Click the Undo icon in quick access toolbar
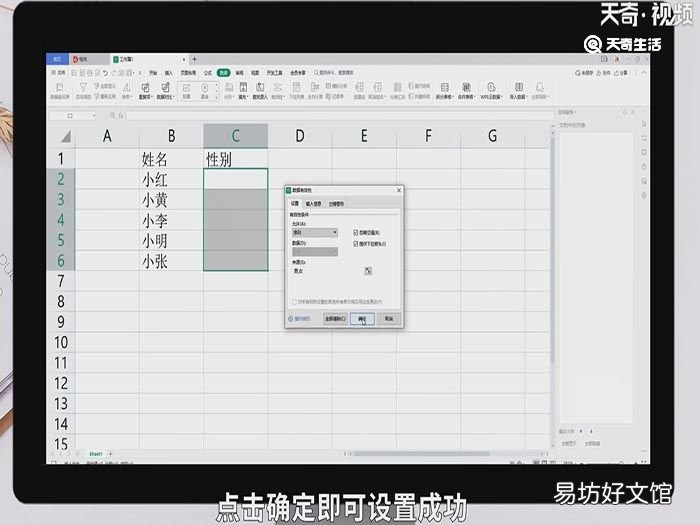This screenshot has width=700, height=525. [x=105, y=72]
